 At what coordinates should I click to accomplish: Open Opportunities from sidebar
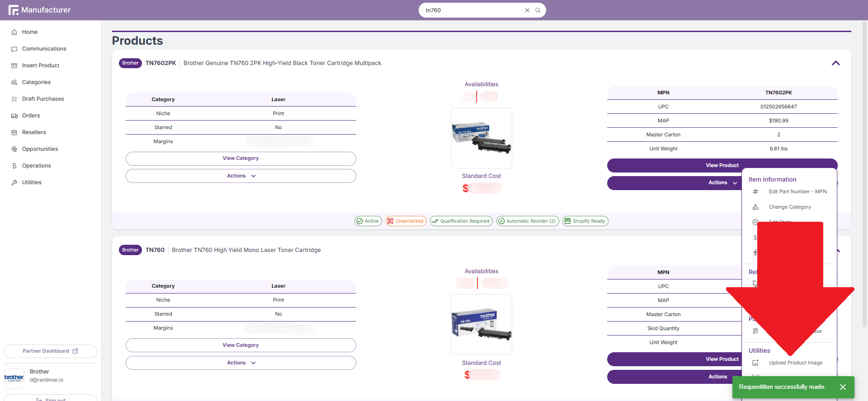click(x=40, y=149)
